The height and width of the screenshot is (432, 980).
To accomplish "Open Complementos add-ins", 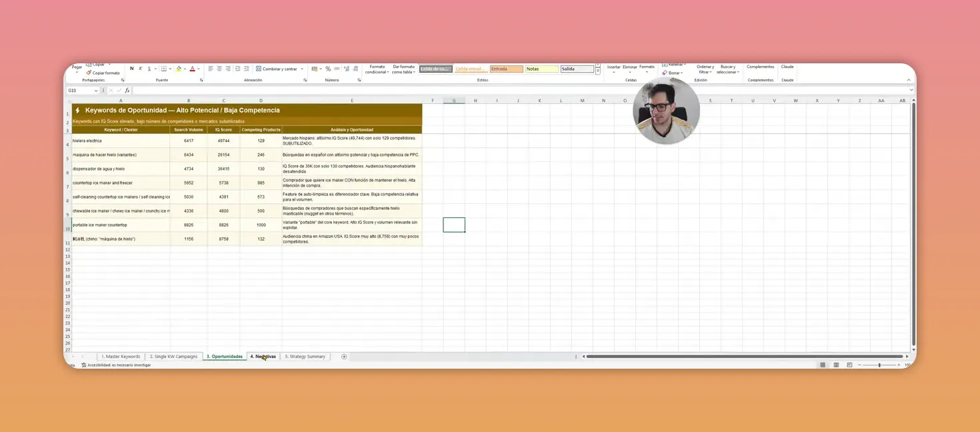I will (x=761, y=67).
